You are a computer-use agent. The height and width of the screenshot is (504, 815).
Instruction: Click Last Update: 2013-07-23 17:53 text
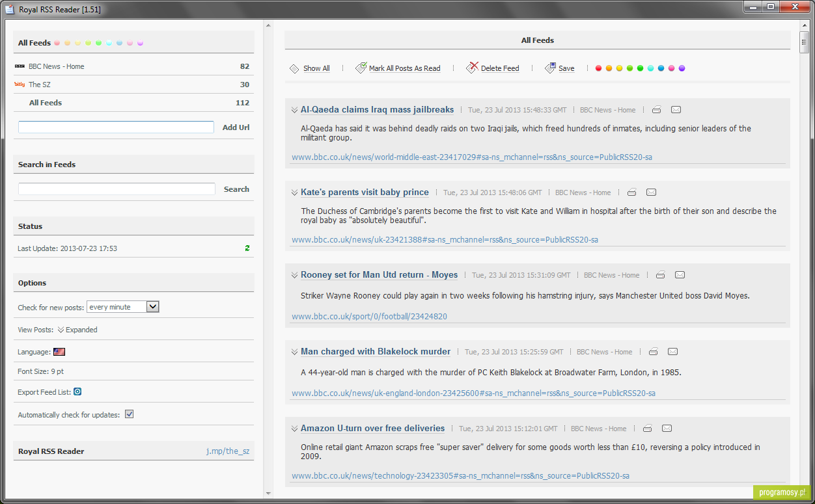point(67,248)
